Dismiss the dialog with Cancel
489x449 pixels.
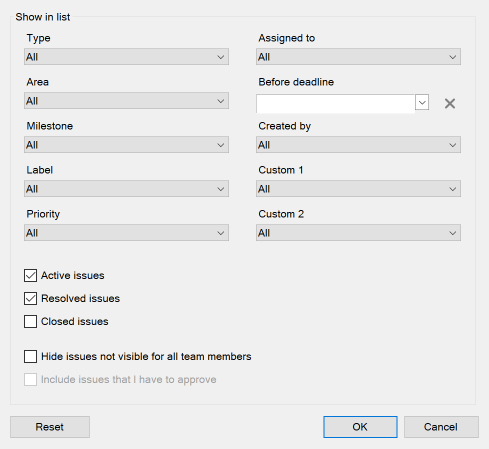[441, 427]
